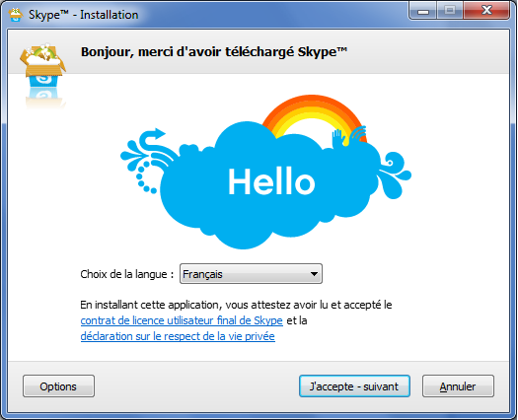
Task: Click the J'accepte - suivant button
Action: [x=354, y=386]
